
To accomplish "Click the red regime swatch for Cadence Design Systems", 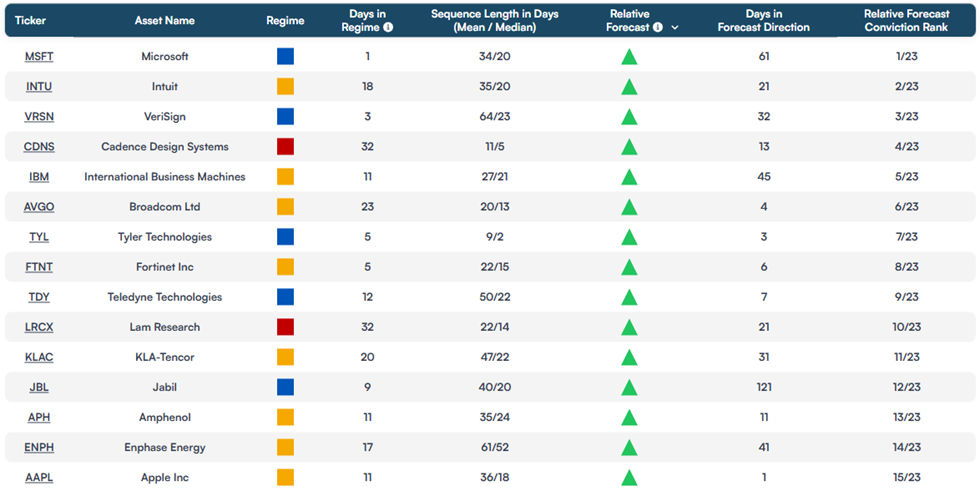I will tap(286, 147).
